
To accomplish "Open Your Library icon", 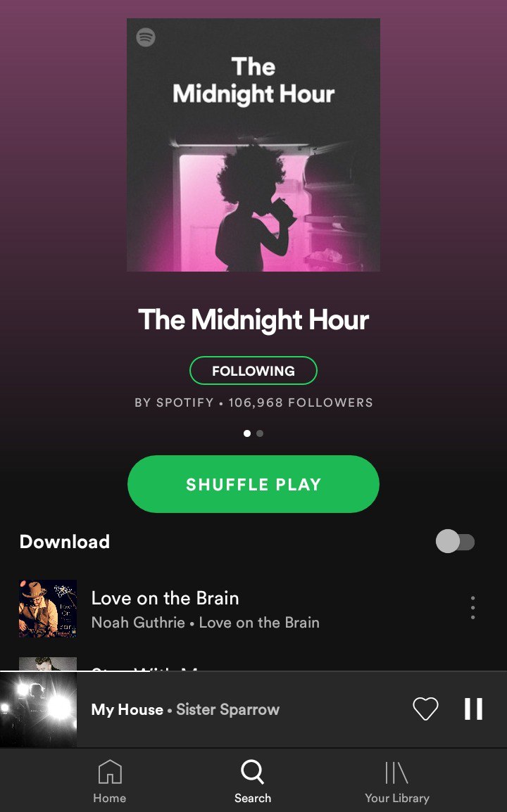I will (396, 772).
